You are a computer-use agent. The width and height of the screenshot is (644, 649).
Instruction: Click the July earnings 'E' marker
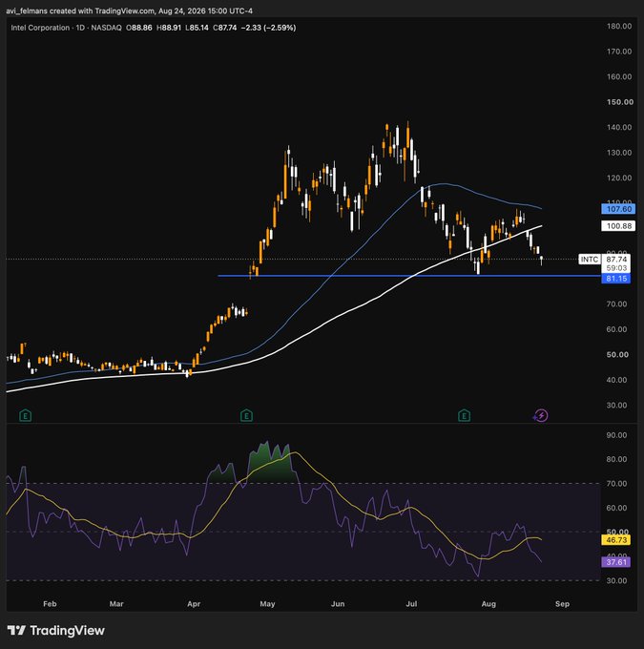(x=464, y=415)
